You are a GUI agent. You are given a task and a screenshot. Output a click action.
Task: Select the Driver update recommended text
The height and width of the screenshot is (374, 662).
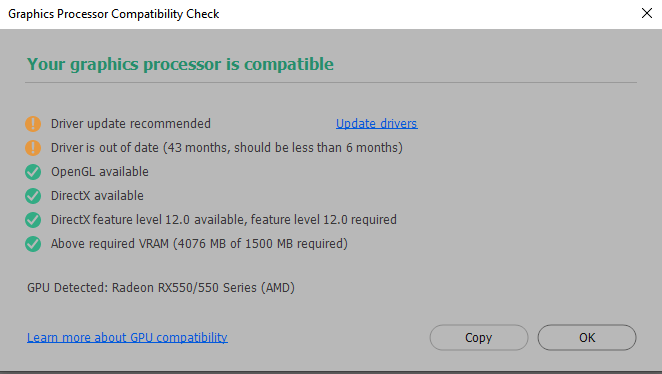131,124
